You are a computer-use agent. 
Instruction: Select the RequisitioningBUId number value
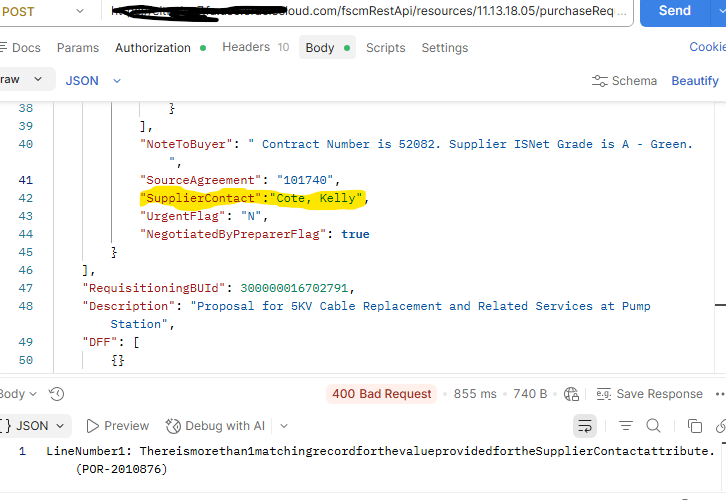[294, 288]
